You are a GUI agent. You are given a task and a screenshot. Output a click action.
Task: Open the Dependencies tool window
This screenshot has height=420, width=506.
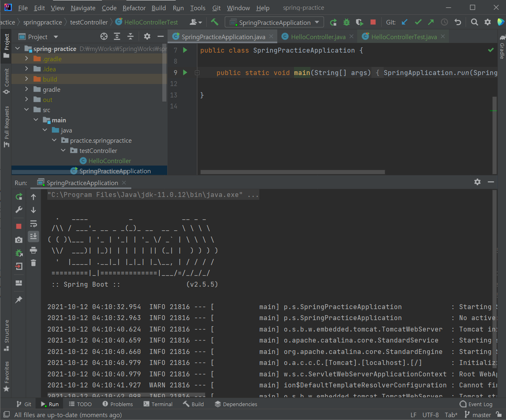pos(236,404)
